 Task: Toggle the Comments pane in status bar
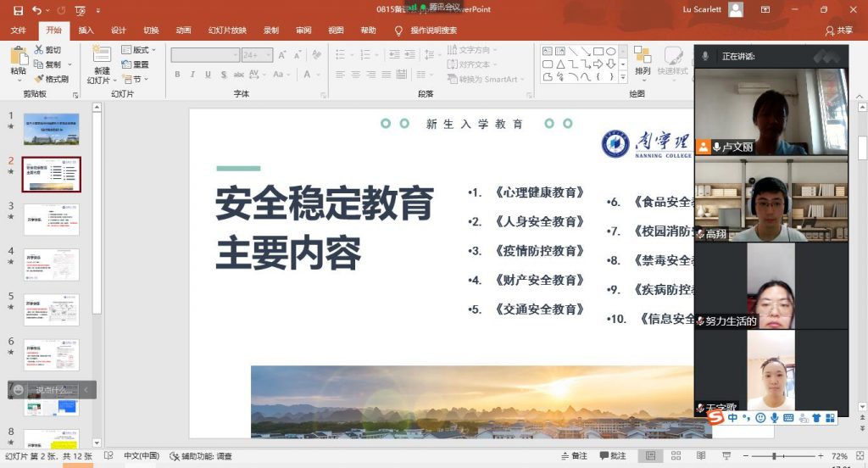[x=612, y=456]
